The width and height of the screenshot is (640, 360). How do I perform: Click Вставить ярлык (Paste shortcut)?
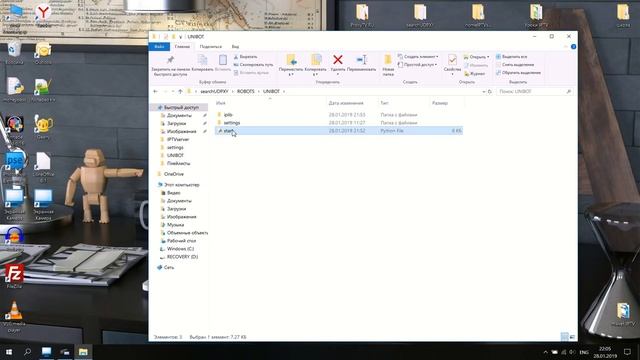[x=251, y=73]
